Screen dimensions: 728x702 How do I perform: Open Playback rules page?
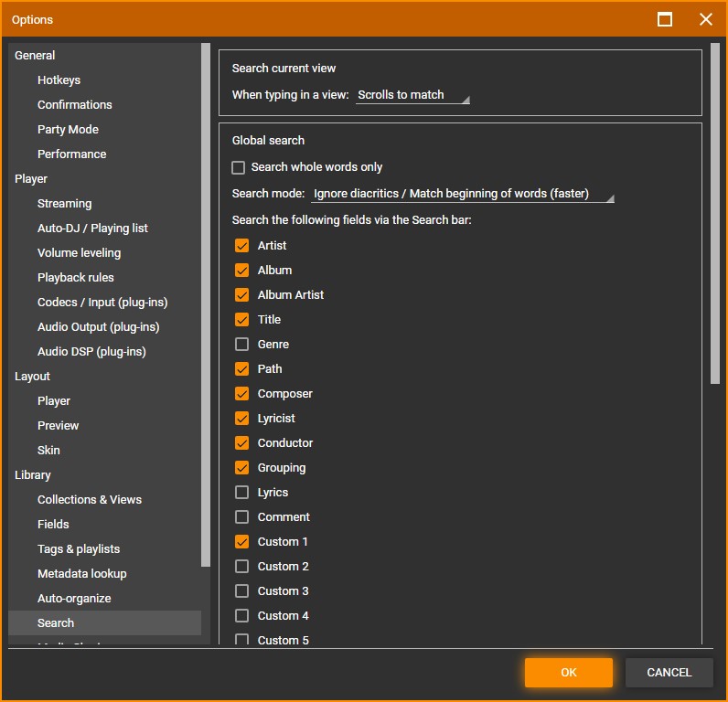click(76, 278)
